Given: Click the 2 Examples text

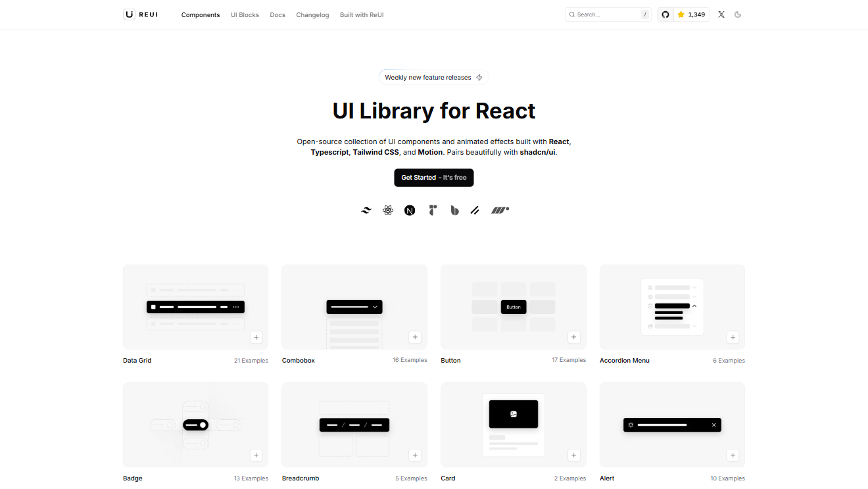Looking at the screenshot, I should coord(570,478).
